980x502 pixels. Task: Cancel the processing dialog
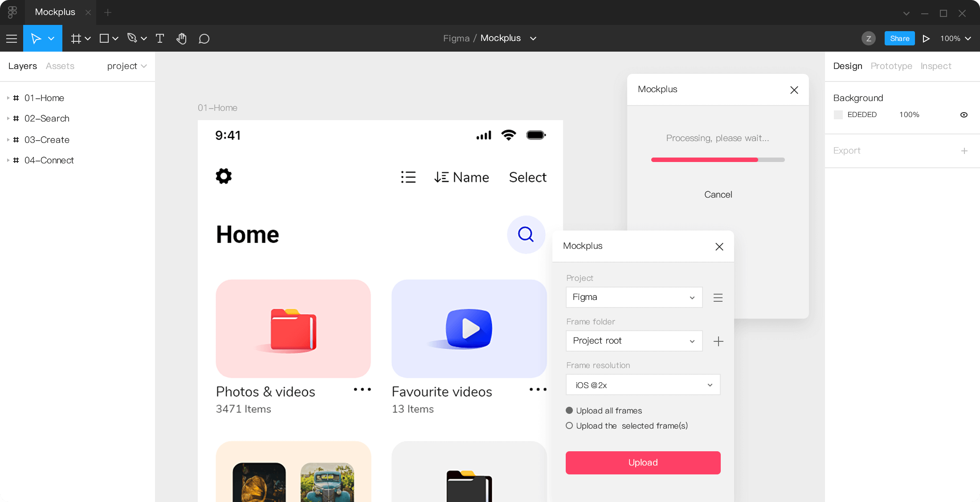(718, 194)
